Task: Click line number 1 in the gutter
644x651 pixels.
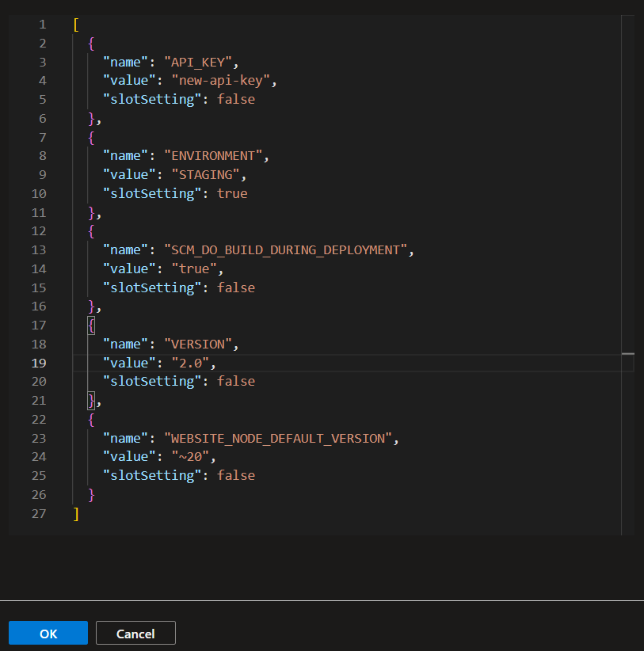Action: pyautogui.click(x=42, y=24)
